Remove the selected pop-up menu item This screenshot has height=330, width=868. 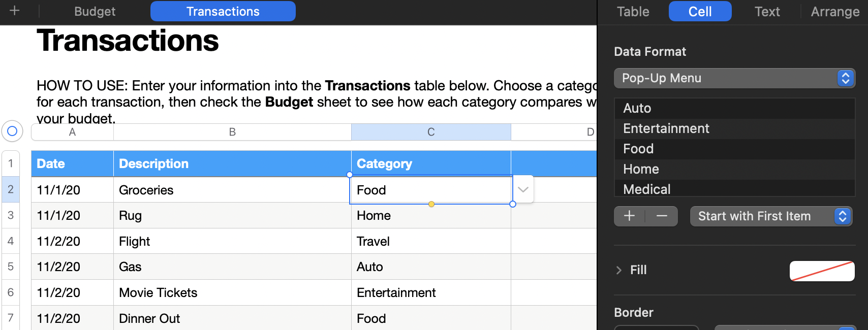click(662, 216)
